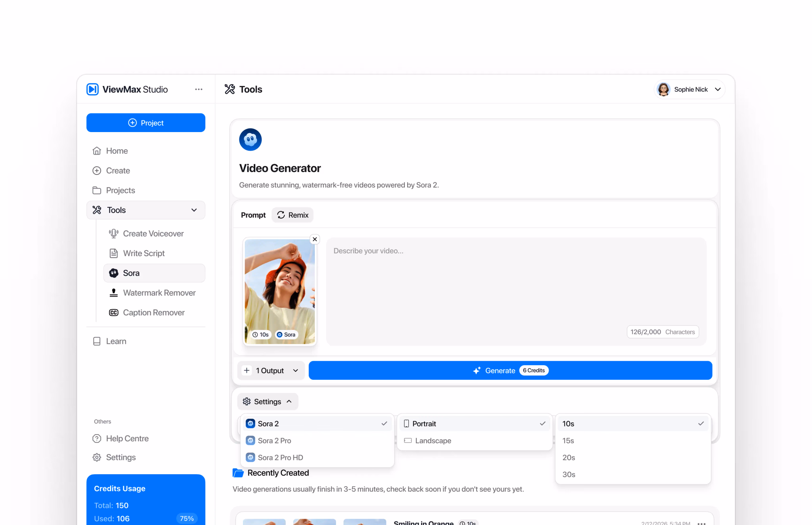812x525 pixels.
Task: Select the Sora 2 Pro model
Action: 317,441
